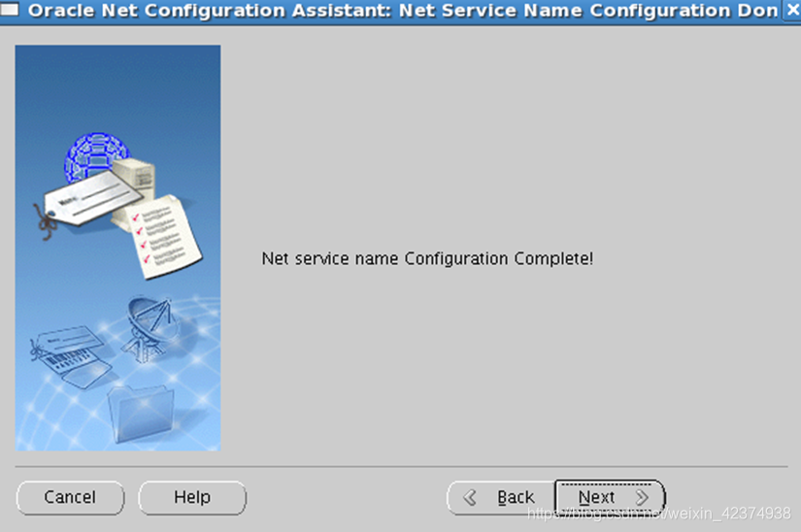Select the 'Net service name Configuration Complete!' text
The image size is (801, 532).
(x=427, y=258)
